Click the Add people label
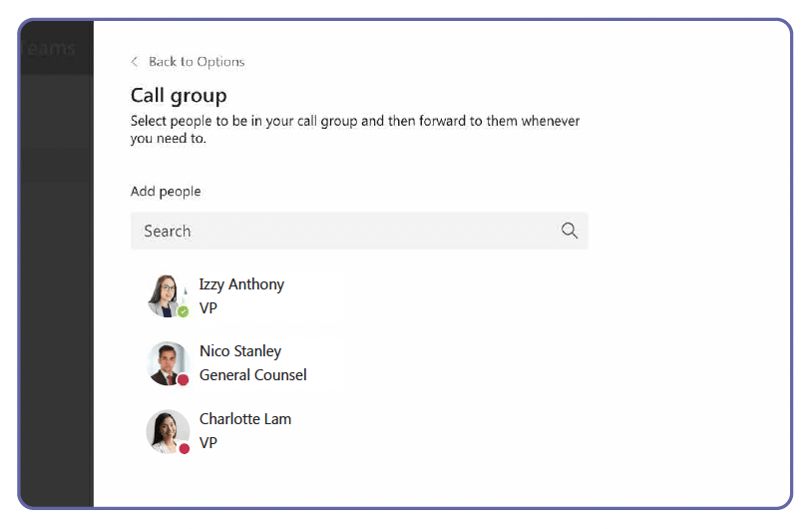This screenshot has height=529, width=812. [x=166, y=192]
